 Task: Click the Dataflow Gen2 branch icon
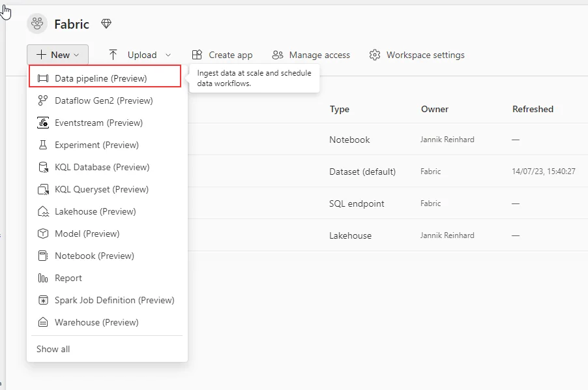coord(43,100)
